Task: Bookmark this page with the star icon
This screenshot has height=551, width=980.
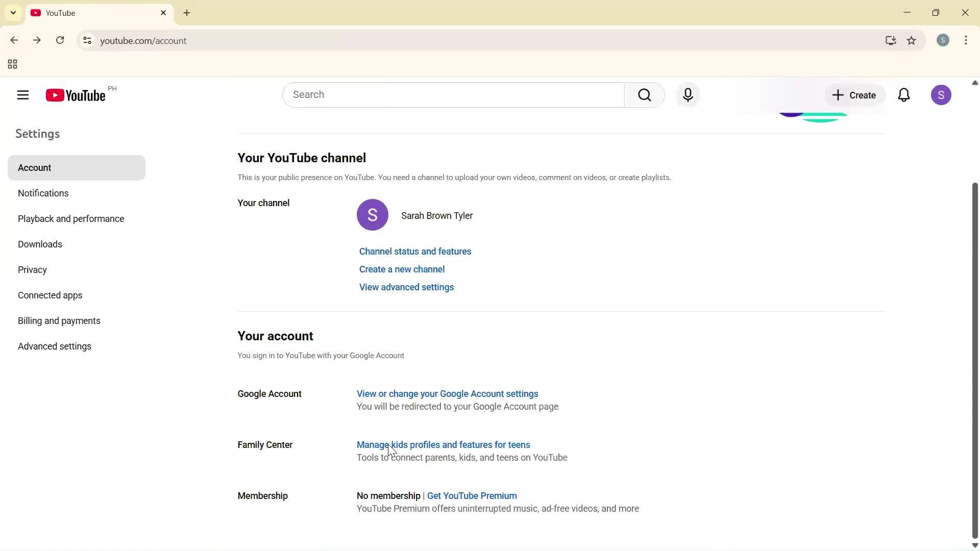Action: (912, 41)
